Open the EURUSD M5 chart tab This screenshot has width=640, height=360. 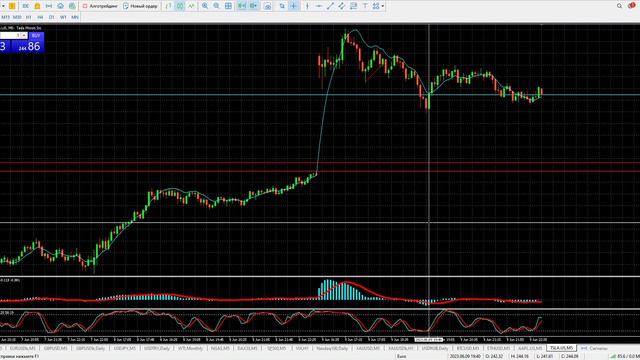21,348
